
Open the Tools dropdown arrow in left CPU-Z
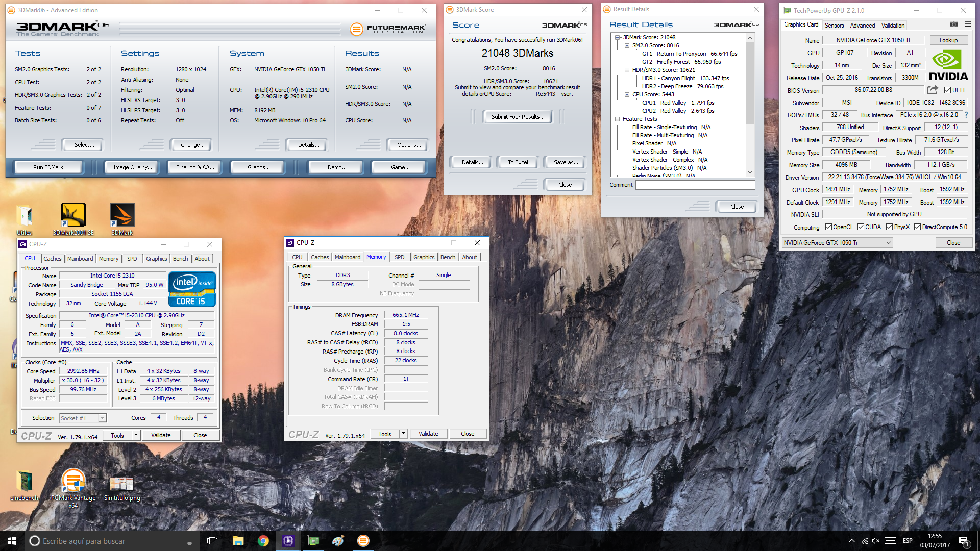point(136,435)
